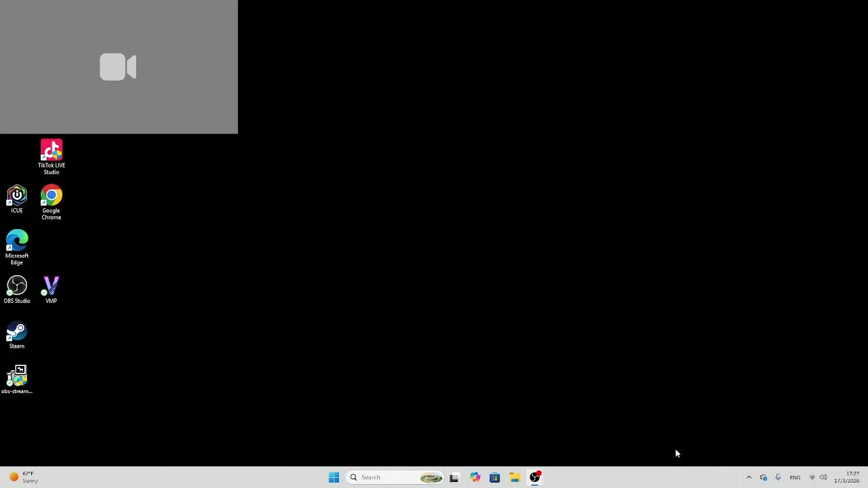Click the microphone tray icon
Image resolution: width=868 pixels, height=488 pixels.
pyautogui.click(x=778, y=477)
